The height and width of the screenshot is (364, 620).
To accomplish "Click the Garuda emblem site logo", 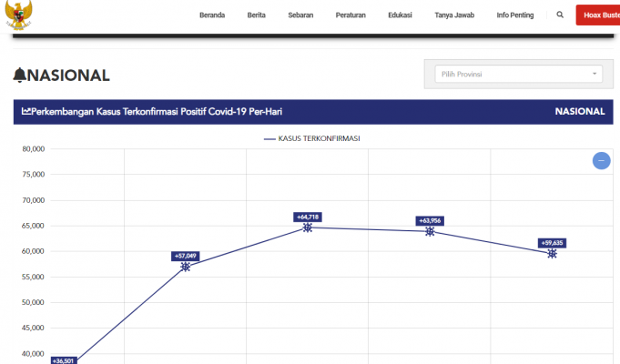I will tap(20, 13).
